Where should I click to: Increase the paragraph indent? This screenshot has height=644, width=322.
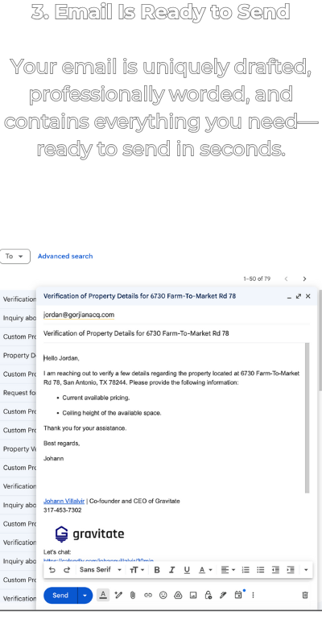pos(291,570)
